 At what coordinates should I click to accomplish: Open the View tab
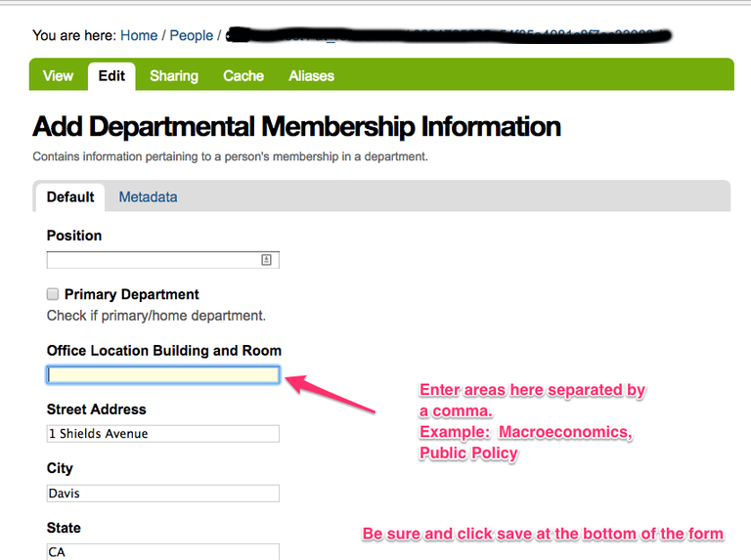(x=58, y=76)
